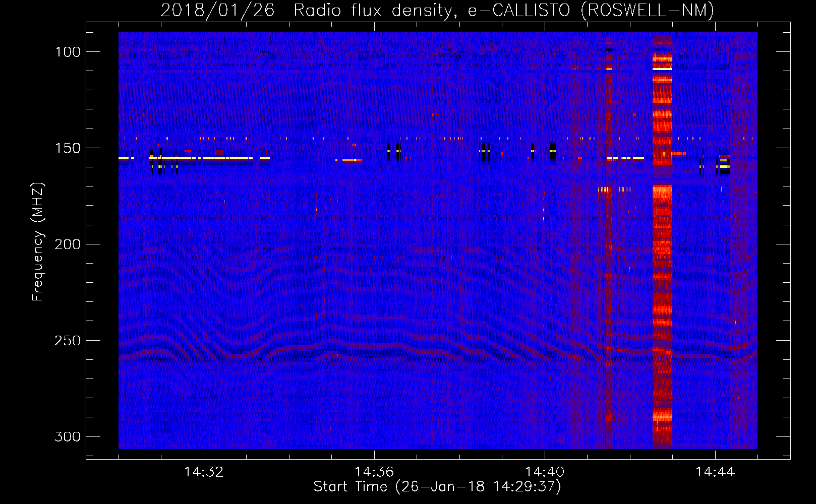This screenshot has height=504, width=816.
Task: Click the 14:32 time tick label
Action: [204, 472]
